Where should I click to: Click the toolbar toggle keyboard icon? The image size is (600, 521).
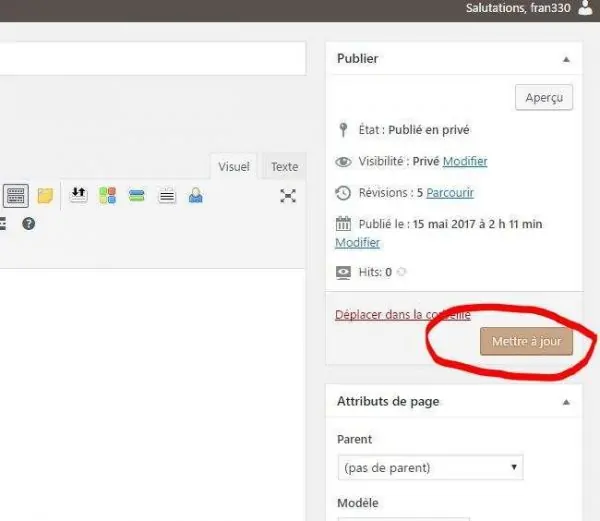[16, 196]
